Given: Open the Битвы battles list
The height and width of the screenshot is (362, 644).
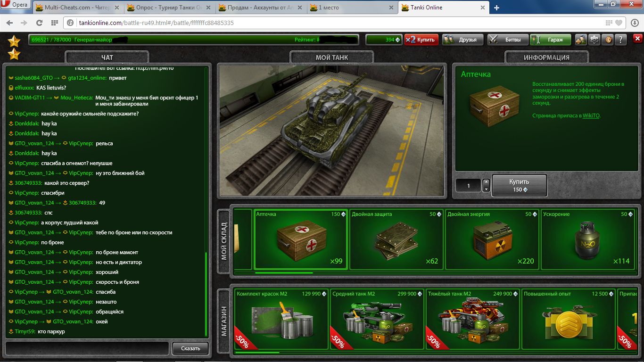Looking at the screenshot, I should click(507, 40).
